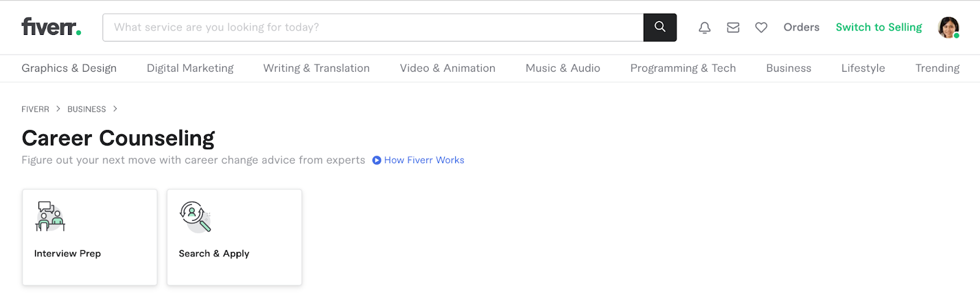The height and width of the screenshot is (295, 980).
Task: Click the Career Counseling heading
Action: 118,138
